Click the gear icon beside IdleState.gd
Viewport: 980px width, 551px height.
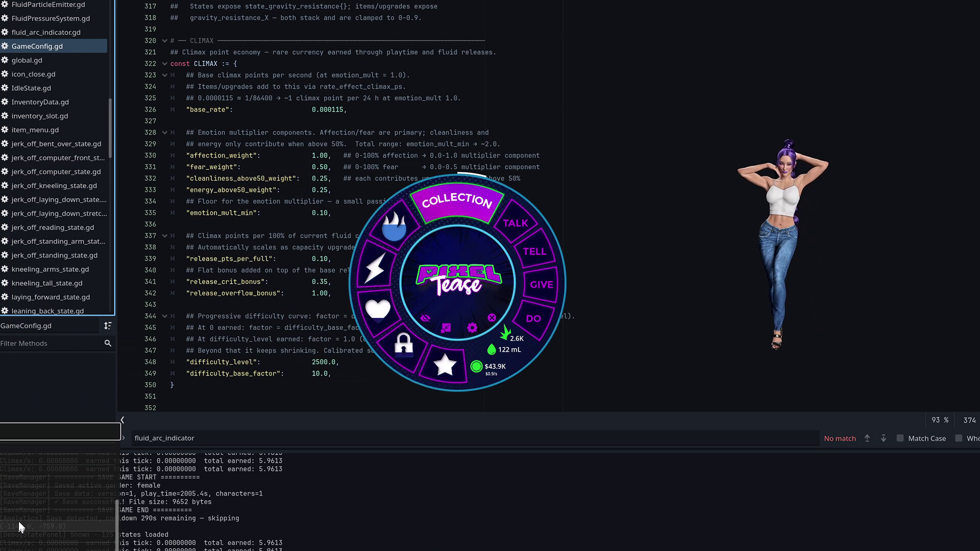[x=5, y=88]
